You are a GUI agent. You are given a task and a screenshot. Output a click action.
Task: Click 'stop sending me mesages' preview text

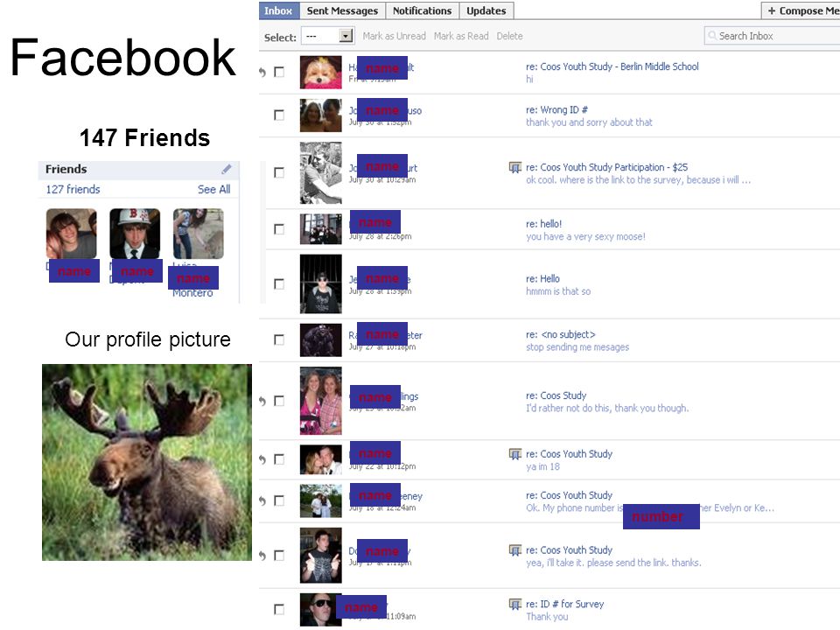(x=577, y=347)
